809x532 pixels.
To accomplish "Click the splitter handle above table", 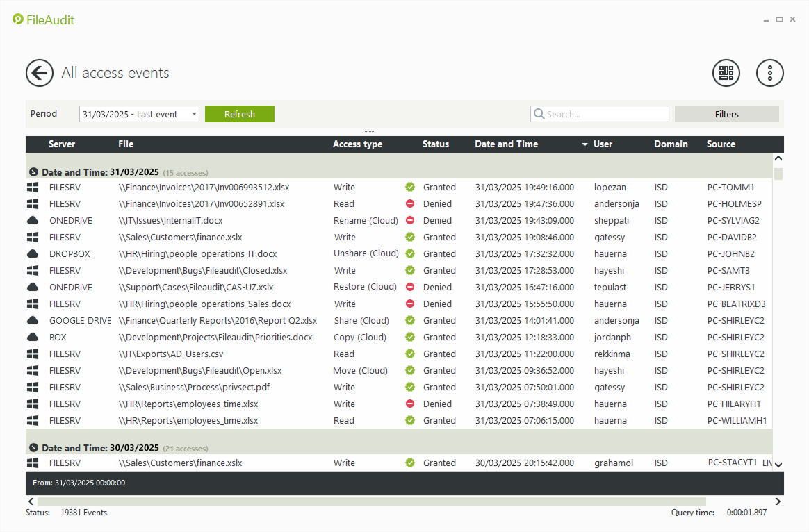I will pos(370,132).
